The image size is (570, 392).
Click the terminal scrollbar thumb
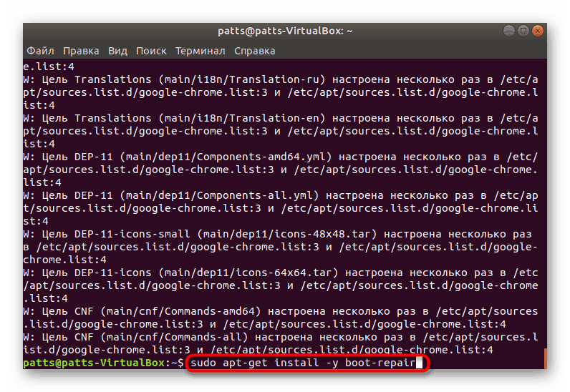545,358
